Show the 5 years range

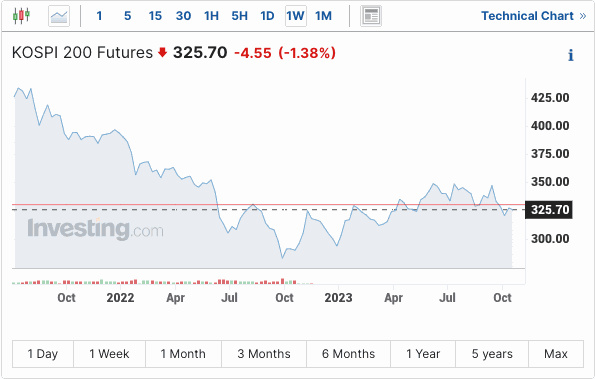pyautogui.click(x=492, y=354)
